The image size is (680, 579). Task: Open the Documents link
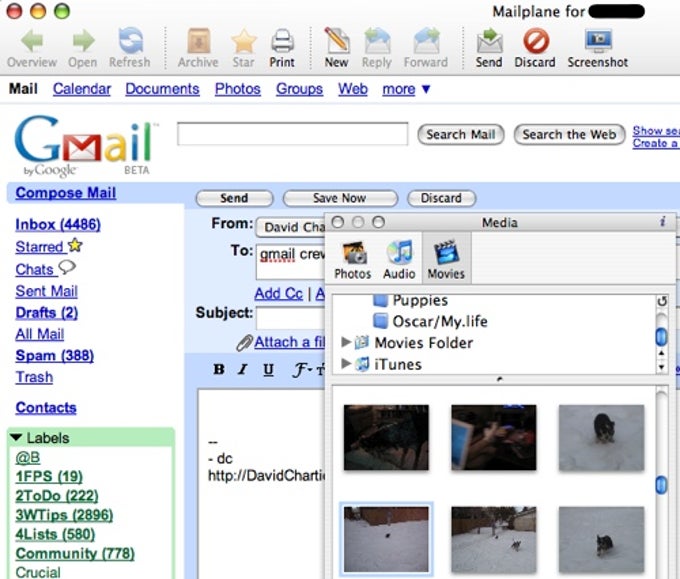[x=163, y=89]
